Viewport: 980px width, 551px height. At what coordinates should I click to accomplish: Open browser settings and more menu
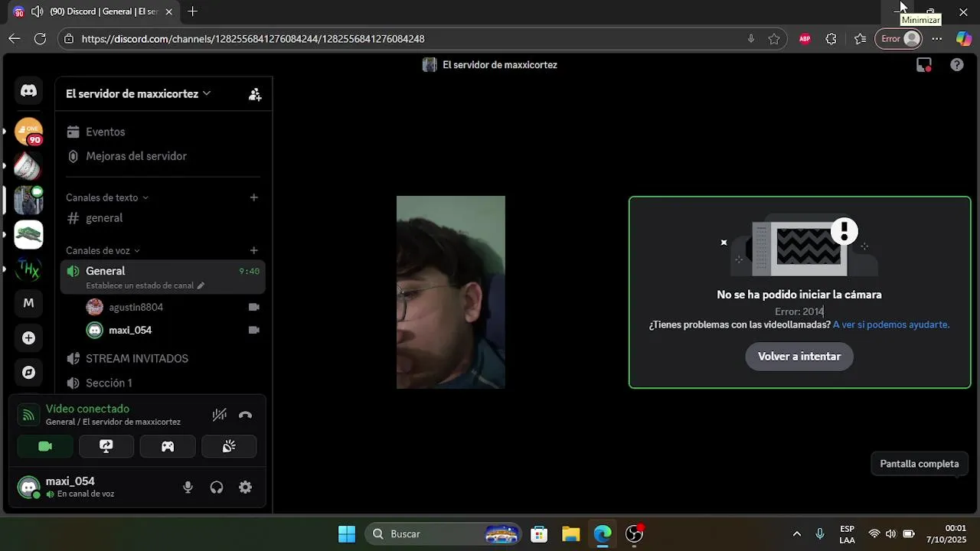(937, 38)
